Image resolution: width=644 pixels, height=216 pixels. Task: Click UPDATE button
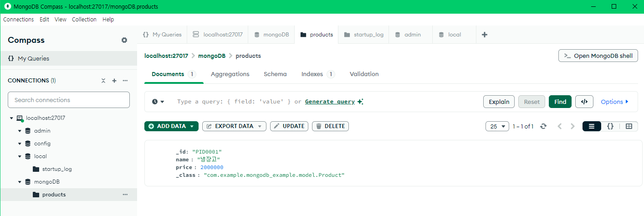click(289, 126)
